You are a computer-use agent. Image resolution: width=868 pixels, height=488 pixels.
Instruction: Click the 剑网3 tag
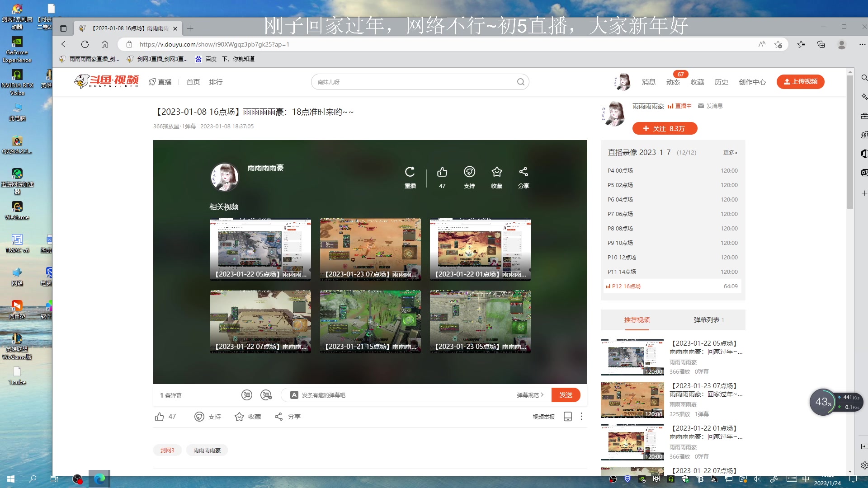coord(167,450)
